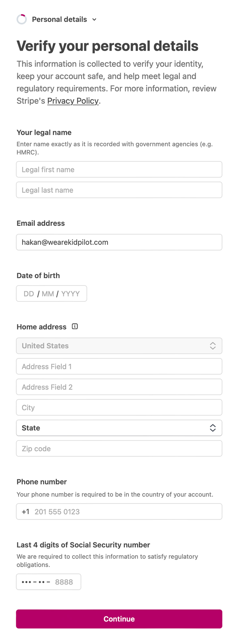This screenshot has width=238, height=644.
Task: Click the chevron beside Personal details
Action: click(94, 20)
